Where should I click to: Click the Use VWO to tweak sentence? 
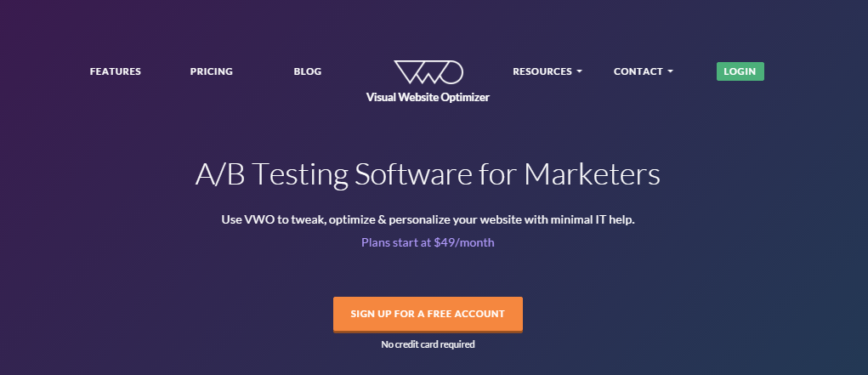click(x=428, y=220)
